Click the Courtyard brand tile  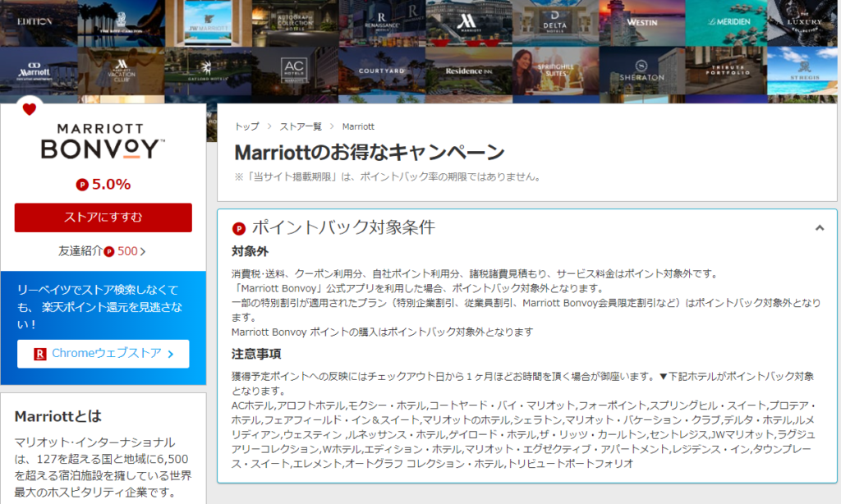click(x=382, y=71)
